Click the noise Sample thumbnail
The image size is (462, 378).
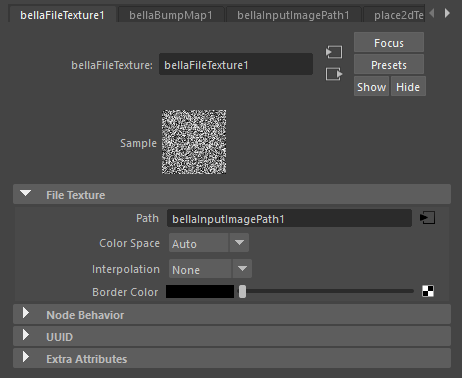coord(194,142)
